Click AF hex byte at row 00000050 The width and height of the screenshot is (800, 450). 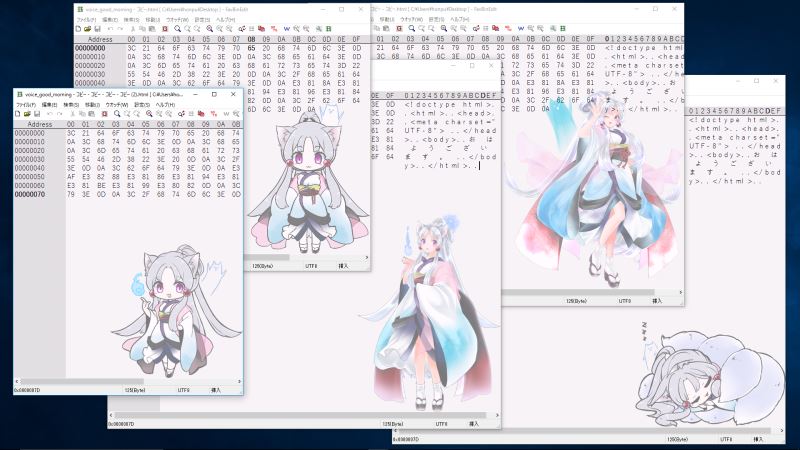click(x=71, y=177)
